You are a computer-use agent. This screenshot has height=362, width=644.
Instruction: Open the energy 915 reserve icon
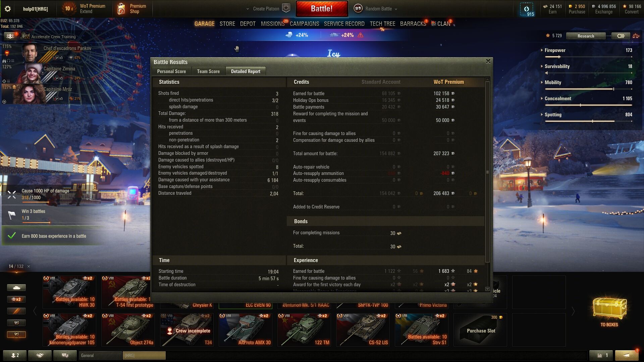(x=527, y=9)
